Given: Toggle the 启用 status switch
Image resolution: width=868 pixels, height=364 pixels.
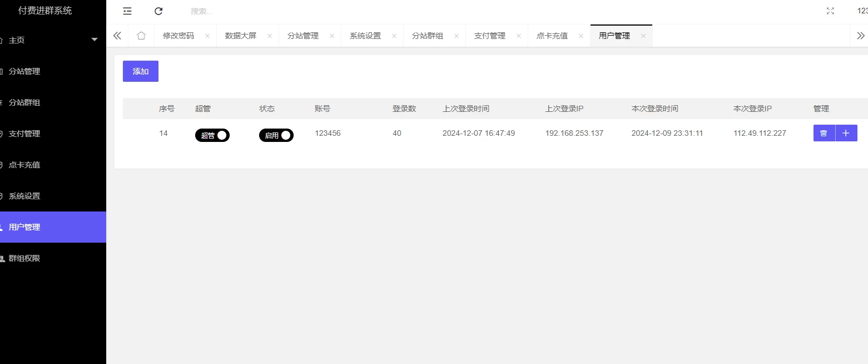Looking at the screenshot, I should [x=276, y=135].
